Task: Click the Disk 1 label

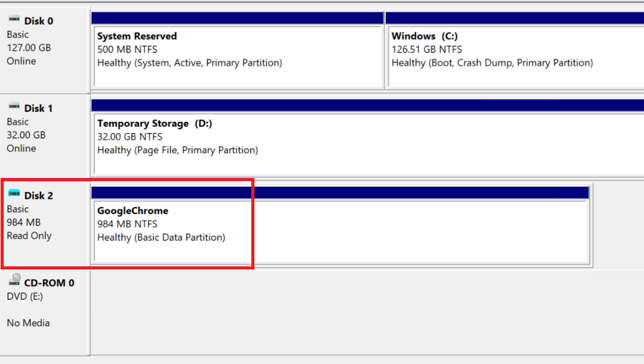Action: point(39,109)
